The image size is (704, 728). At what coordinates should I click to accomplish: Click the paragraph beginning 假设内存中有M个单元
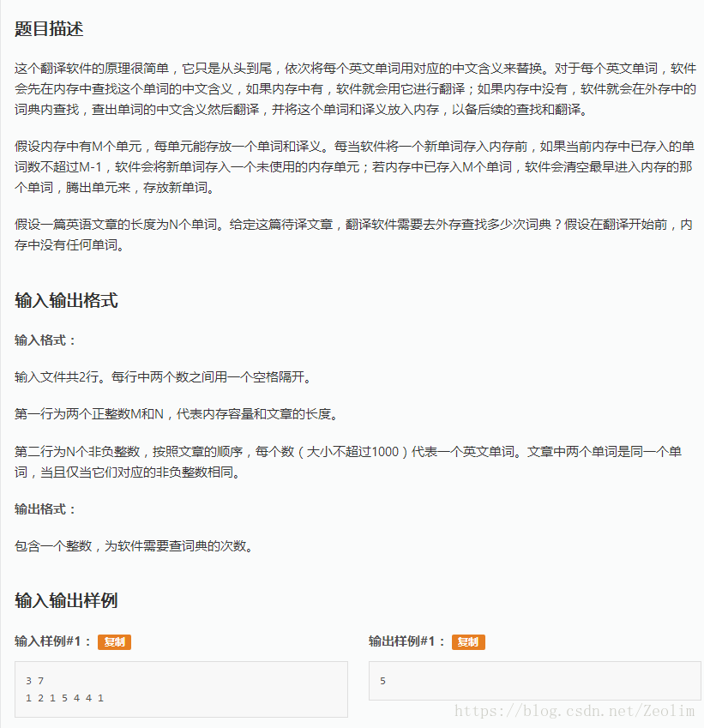[354, 166]
